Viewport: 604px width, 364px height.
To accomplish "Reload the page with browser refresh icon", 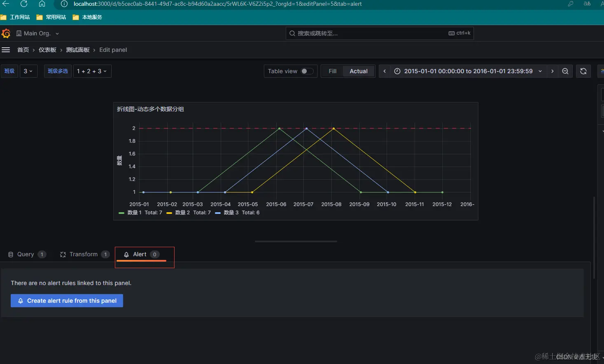I will 24,4.
